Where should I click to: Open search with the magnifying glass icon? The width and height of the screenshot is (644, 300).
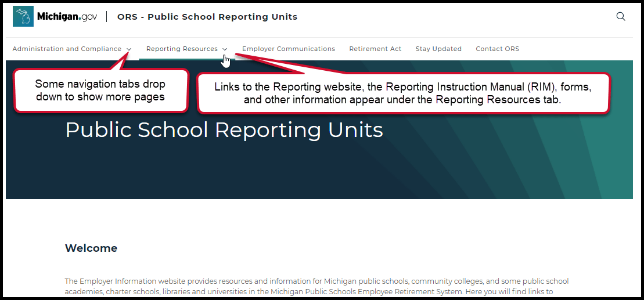(x=621, y=17)
